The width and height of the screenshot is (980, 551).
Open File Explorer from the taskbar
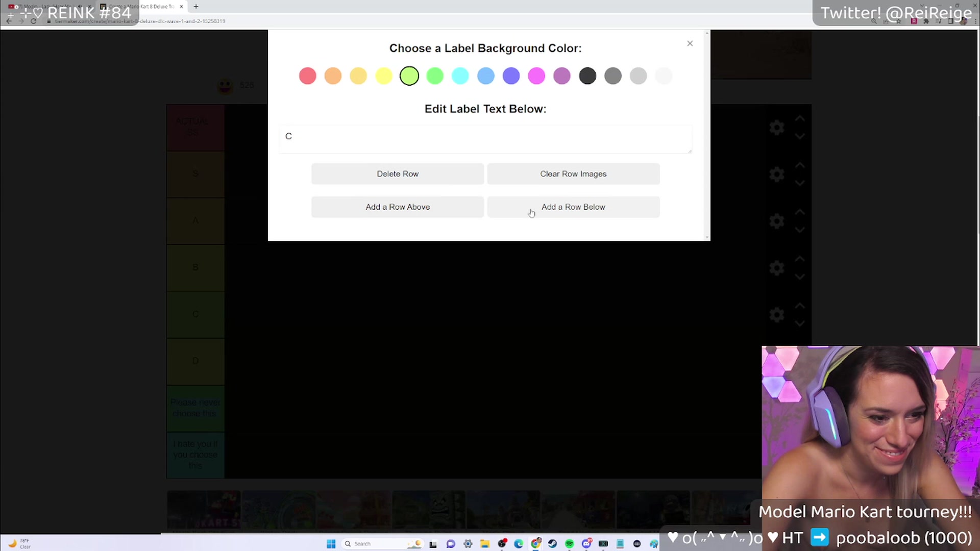[x=485, y=544]
